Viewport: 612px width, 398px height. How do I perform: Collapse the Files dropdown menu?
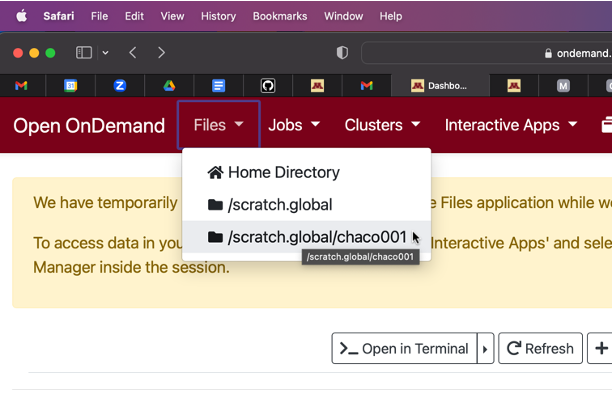tap(219, 125)
